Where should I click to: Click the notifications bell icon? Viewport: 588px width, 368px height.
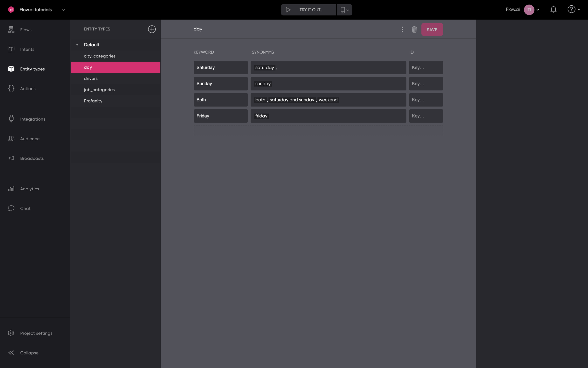coord(553,10)
